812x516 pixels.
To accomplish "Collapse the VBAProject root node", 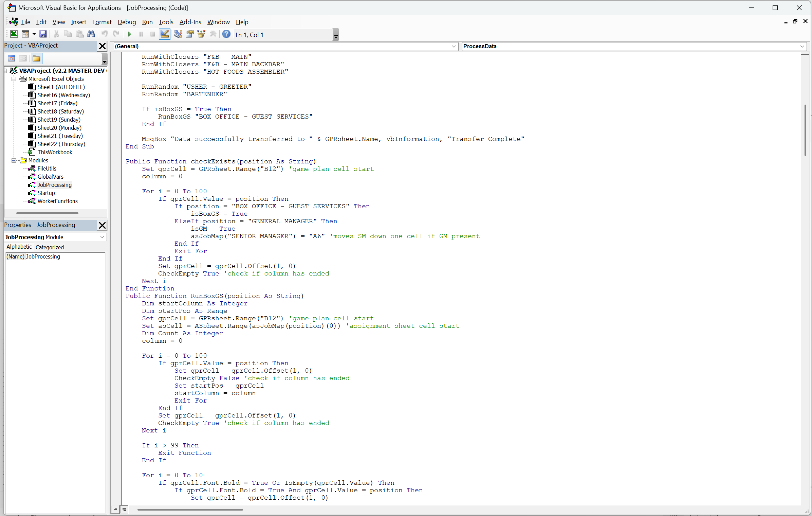I will click(6, 71).
